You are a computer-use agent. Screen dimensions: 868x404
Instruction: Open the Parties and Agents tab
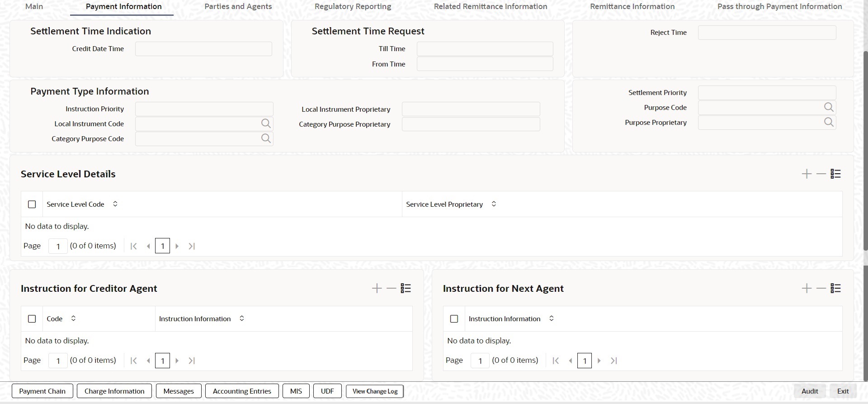tap(238, 6)
